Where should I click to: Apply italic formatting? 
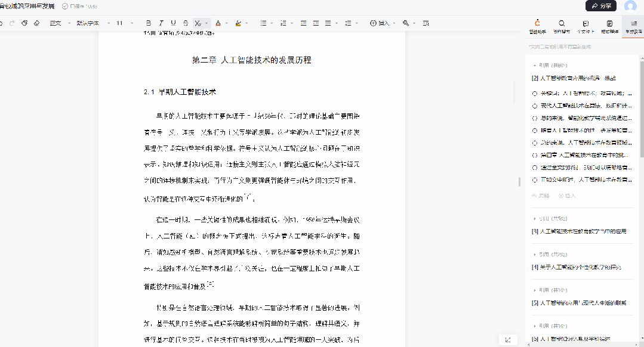click(x=161, y=23)
